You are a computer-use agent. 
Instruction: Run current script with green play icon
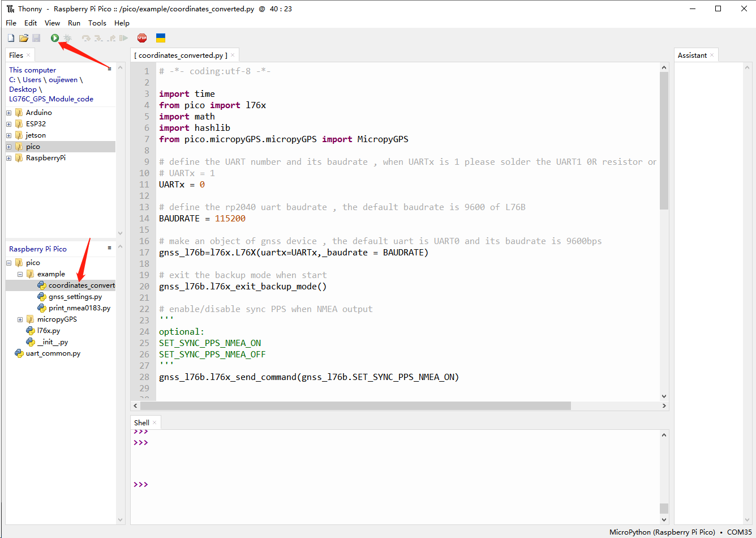tap(55, 38)
